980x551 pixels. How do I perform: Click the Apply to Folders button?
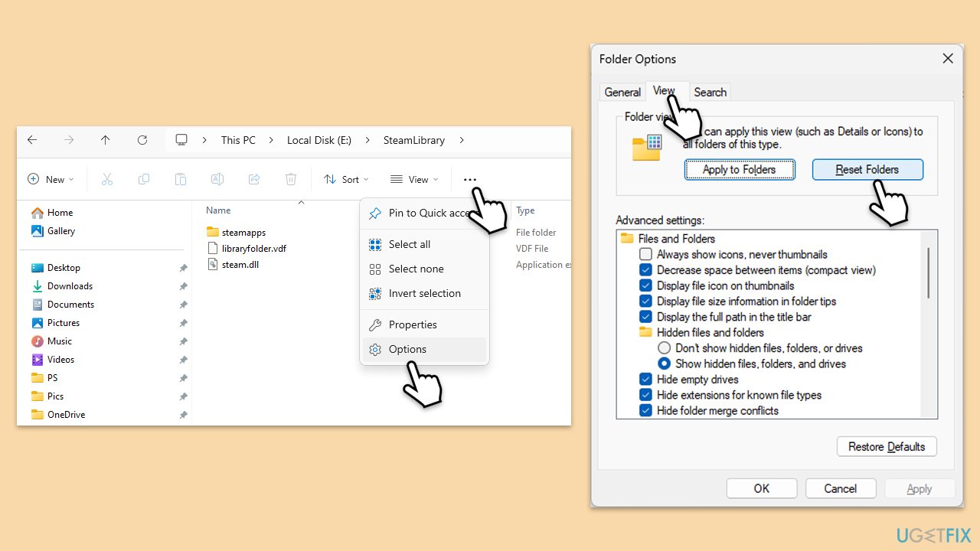pos(739,170)
